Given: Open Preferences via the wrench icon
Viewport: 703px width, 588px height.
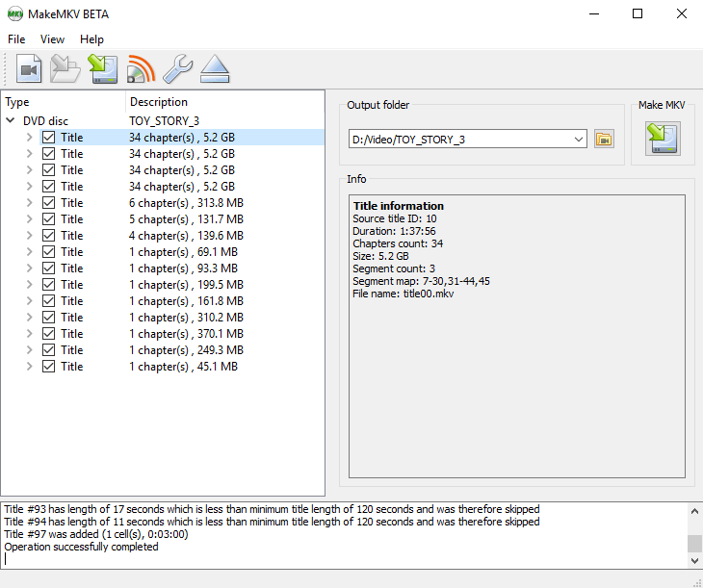Looking at the screenshot, I should 177,68.
